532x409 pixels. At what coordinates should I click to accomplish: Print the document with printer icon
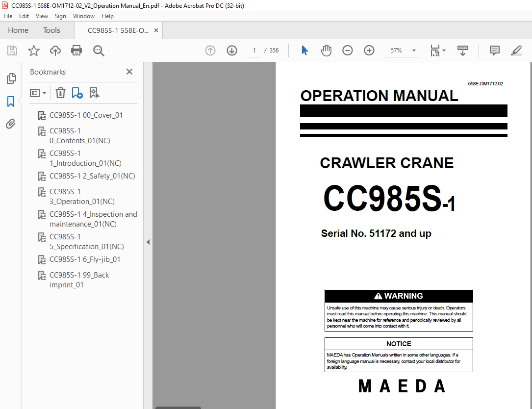click(76, 51)
